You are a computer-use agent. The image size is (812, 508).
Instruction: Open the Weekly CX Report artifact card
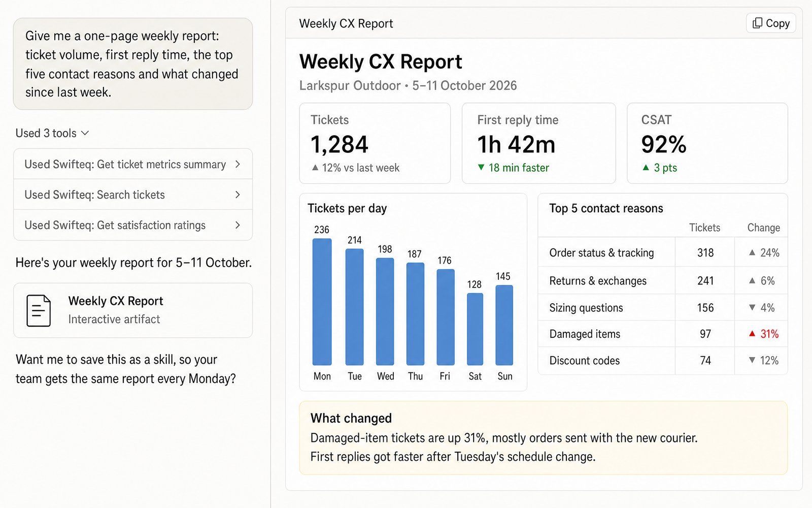point(133,310)
